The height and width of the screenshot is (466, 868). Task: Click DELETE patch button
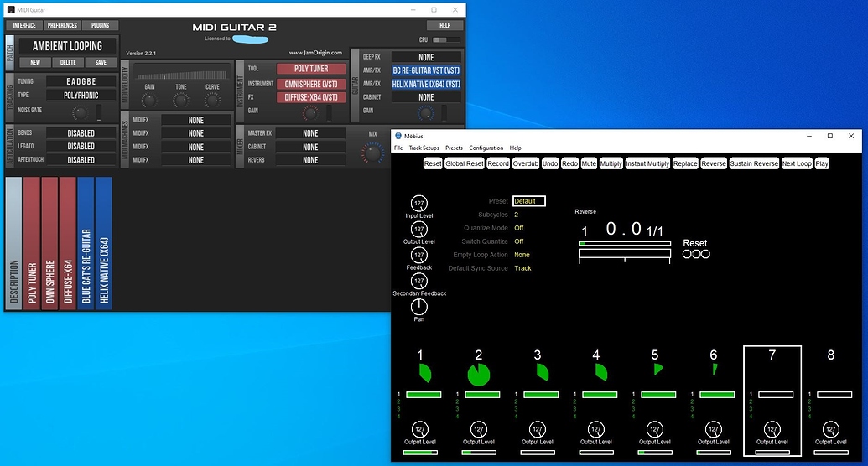[x=68, y=63]
